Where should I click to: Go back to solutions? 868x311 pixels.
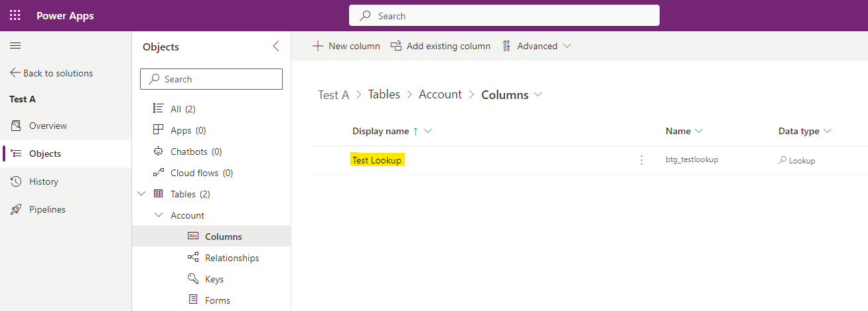tap(51, 73)
